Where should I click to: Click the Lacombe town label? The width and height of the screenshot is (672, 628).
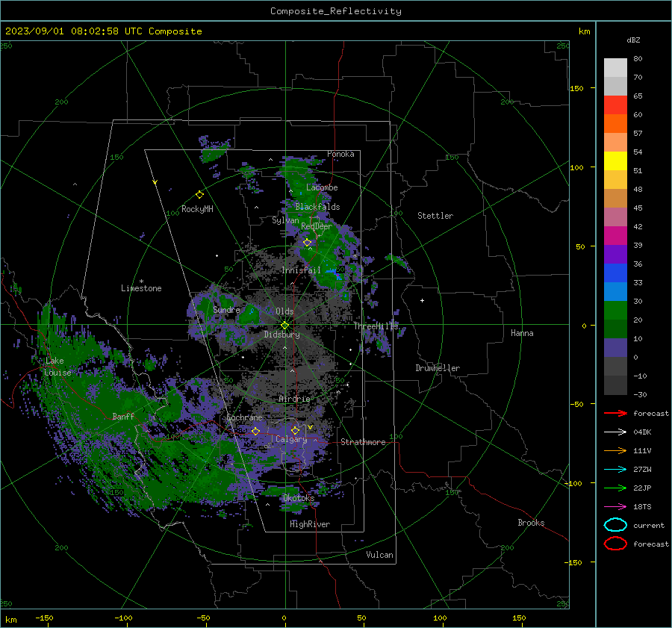pyautogui.click(x=322, y=187)
